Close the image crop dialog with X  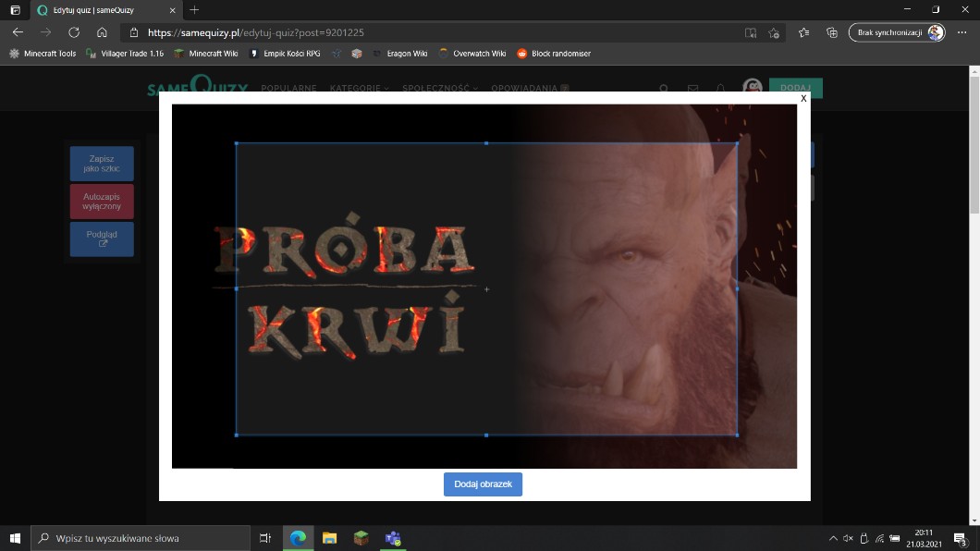tap(803, 98)
